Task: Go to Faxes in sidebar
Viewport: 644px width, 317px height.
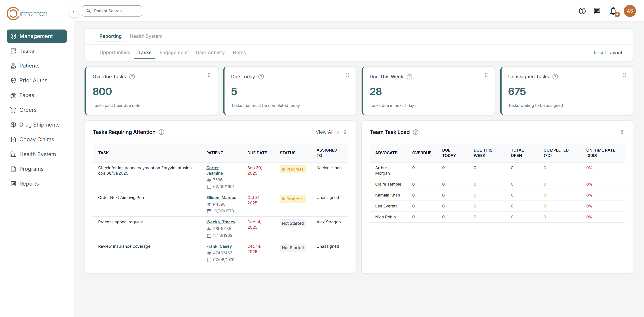Action: click(27, 95)
